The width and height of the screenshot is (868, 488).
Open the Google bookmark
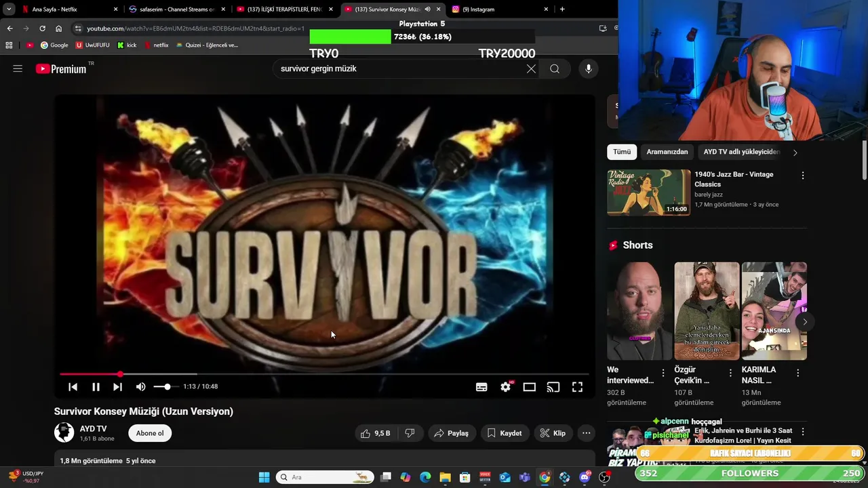(x=54, y=45)
